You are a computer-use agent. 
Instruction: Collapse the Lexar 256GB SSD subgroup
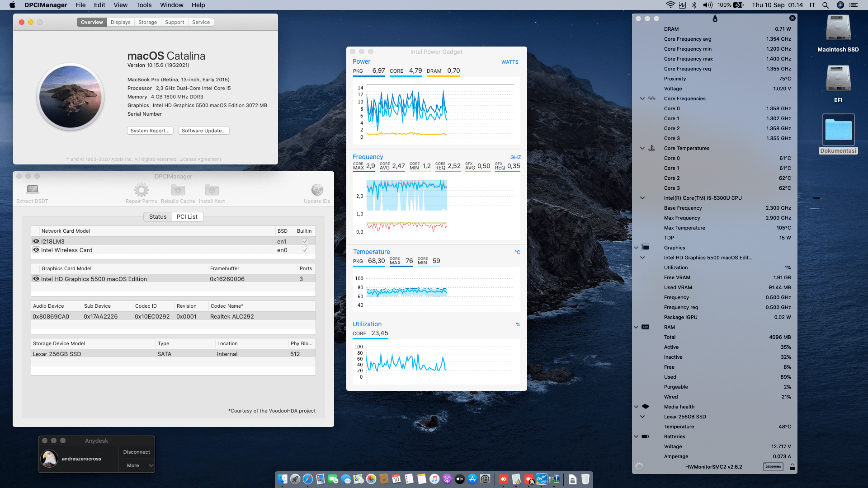tap(642, 417)
